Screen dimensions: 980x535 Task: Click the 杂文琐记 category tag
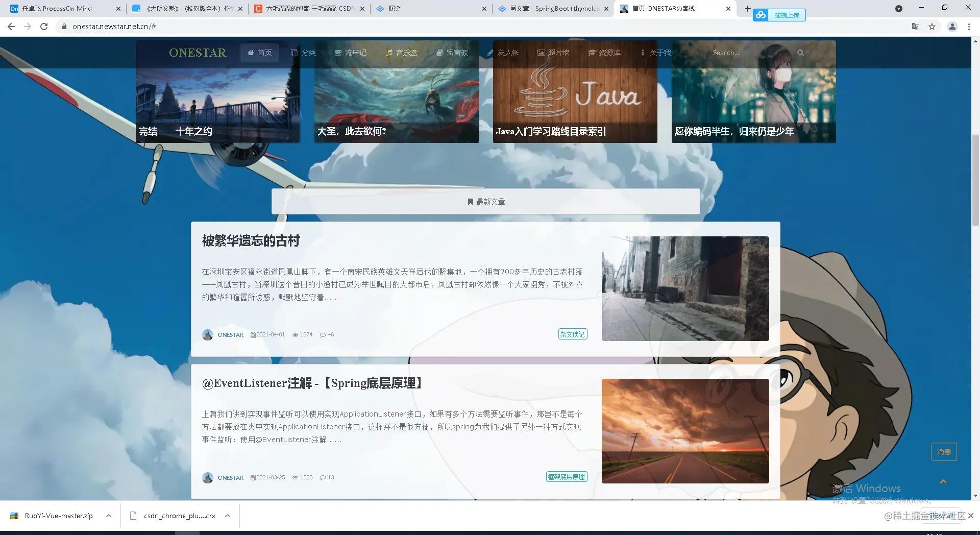573,334
